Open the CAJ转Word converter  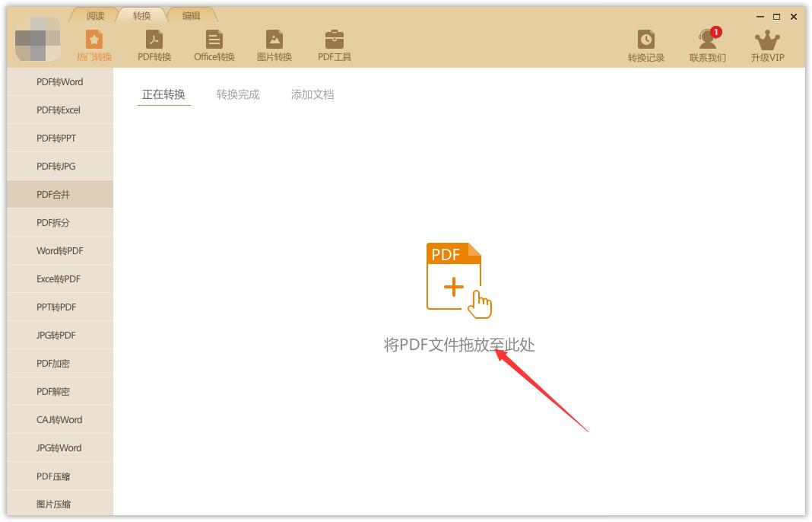tap(59, 419)
